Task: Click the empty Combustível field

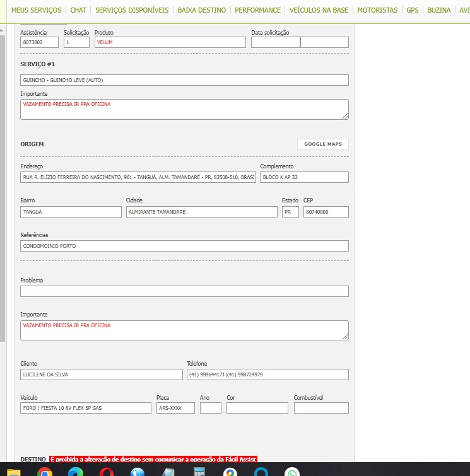Action: tap(321, 408)
